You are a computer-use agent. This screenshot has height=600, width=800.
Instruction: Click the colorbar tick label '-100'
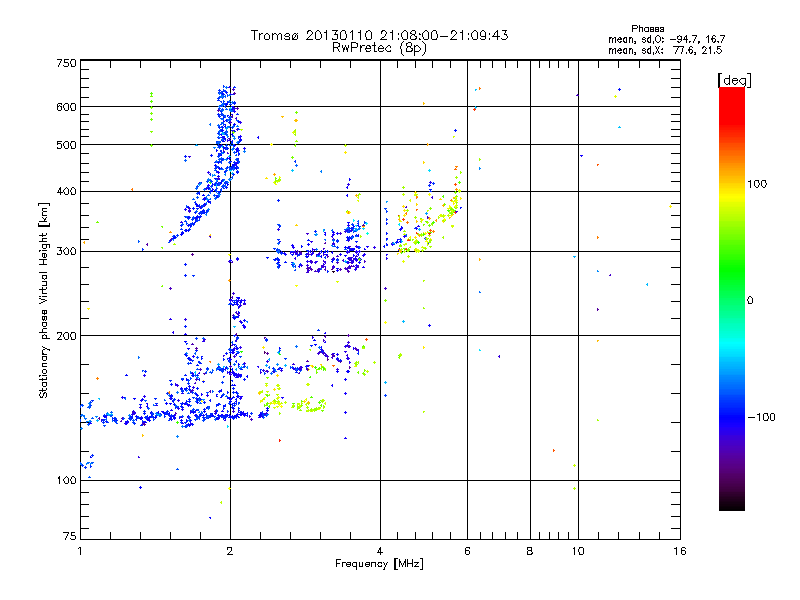(762, 417)
